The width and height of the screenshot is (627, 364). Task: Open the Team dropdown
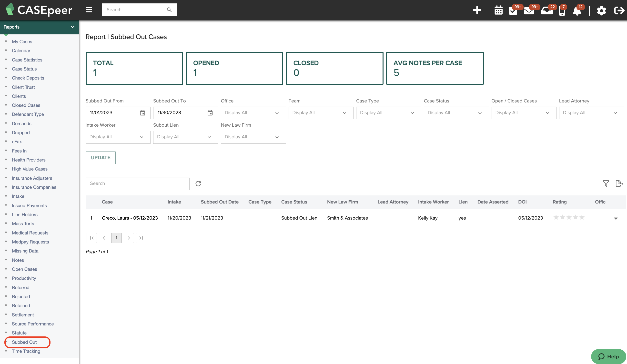321,113
